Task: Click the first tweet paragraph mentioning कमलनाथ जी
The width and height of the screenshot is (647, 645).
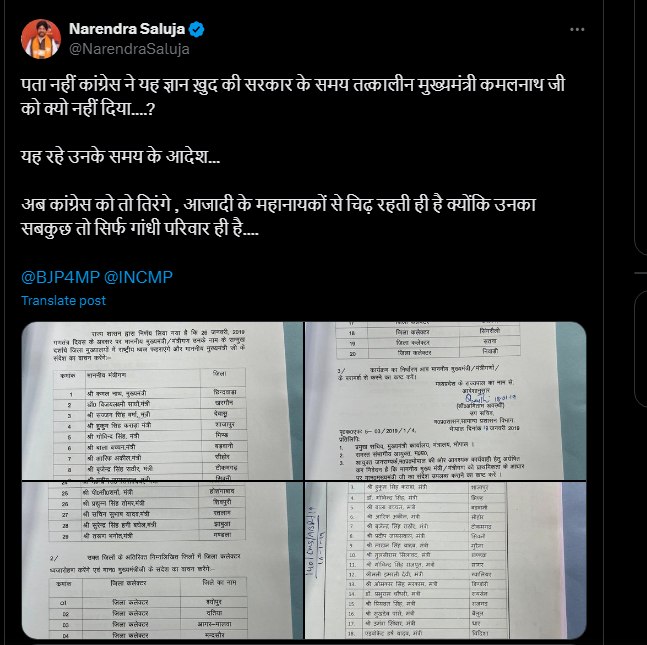Action: point(293,97)
